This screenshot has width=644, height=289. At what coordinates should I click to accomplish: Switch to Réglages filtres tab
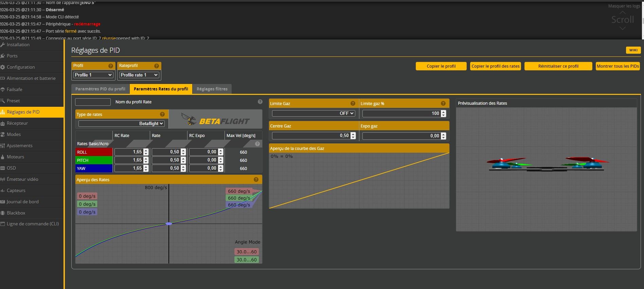212,89
